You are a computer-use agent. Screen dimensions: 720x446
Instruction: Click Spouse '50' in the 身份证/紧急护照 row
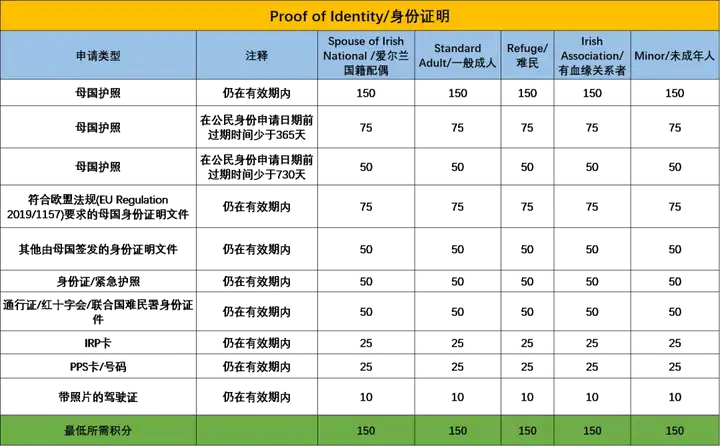click(x=366, y=282)
